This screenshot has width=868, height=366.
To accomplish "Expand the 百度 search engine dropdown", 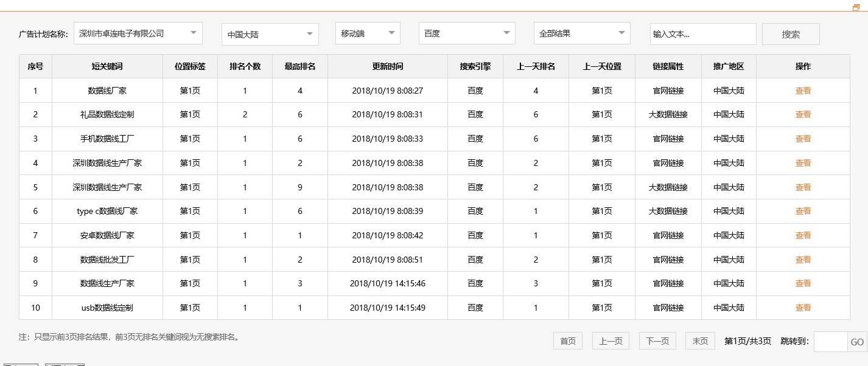I will click(x=466, y=33).
